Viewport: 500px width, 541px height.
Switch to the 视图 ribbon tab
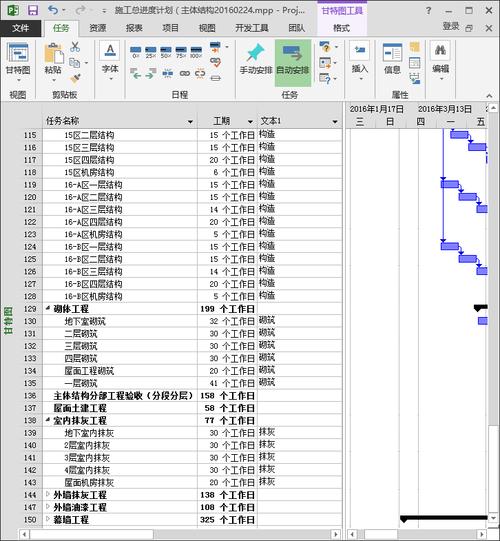[x=207, y=28]
